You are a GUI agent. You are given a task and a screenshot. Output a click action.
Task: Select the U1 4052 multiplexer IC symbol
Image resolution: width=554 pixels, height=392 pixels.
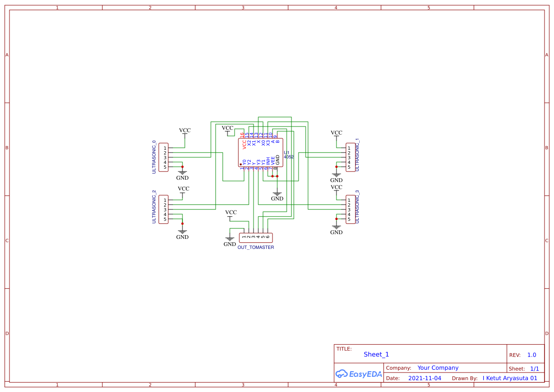pos(260,152)
